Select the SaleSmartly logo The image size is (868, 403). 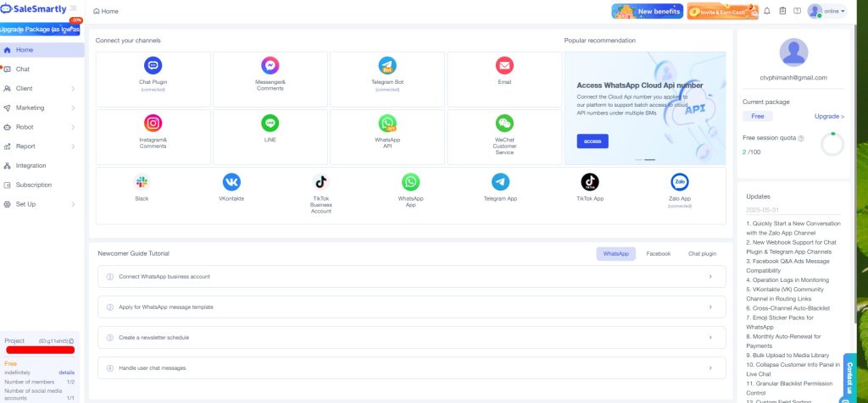click(34, 8)
